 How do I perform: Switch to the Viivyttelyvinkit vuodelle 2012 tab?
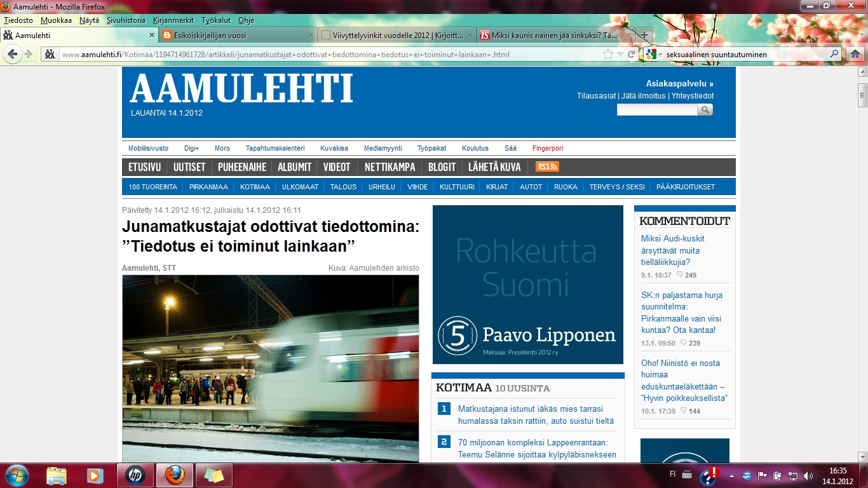(x=397, y=36)
